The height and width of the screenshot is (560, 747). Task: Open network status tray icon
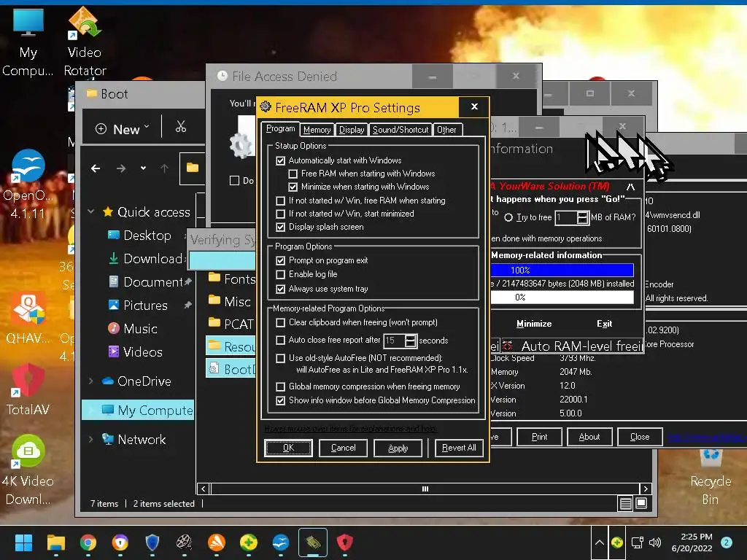637,542
